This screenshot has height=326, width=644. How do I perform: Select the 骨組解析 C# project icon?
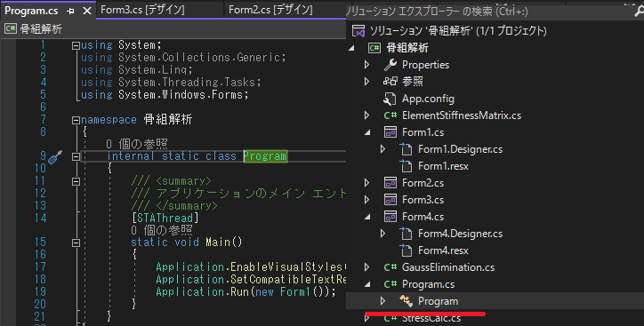(374, 48)
